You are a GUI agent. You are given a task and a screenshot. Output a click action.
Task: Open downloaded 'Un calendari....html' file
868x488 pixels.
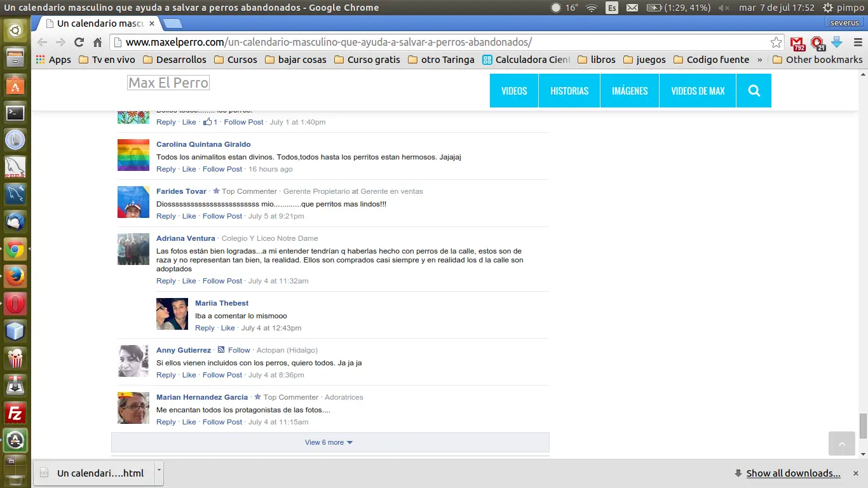[93, 473]
